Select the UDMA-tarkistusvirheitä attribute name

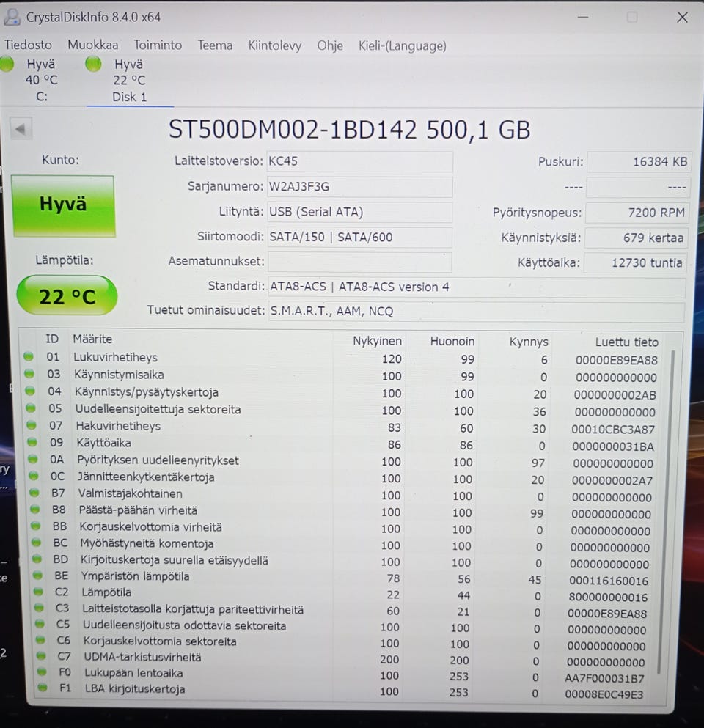142,658
